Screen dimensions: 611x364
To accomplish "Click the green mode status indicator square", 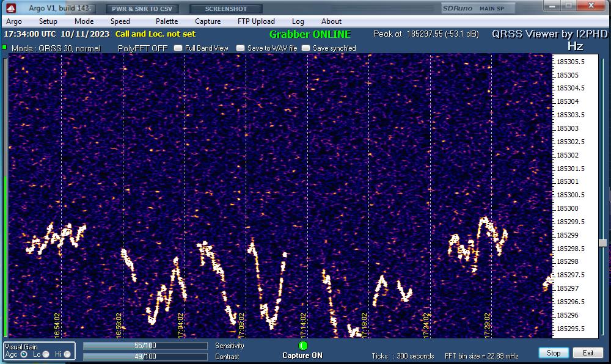I will tap(4, 48).
